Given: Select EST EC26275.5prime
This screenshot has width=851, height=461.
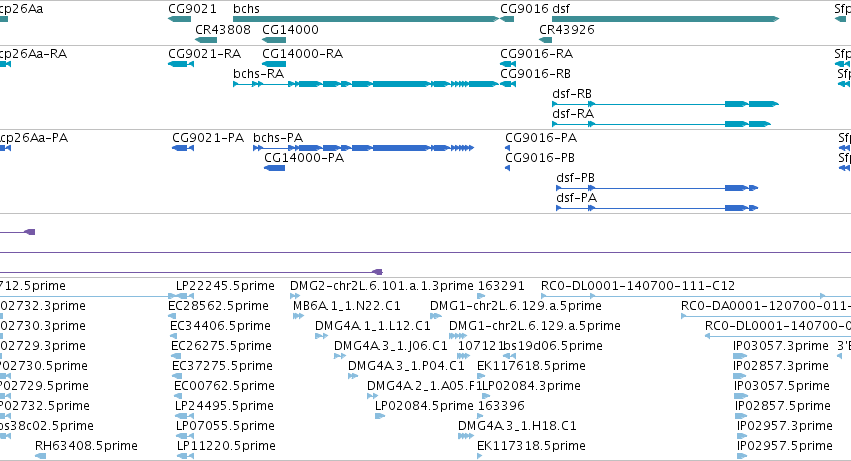Looking at the screenshot, I should [219, 346].
